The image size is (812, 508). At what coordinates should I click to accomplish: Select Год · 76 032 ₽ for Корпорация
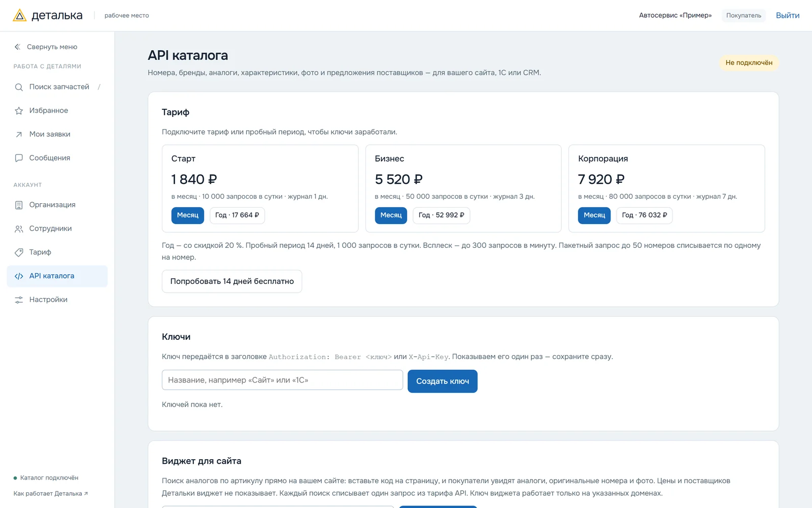click(645, 215)
